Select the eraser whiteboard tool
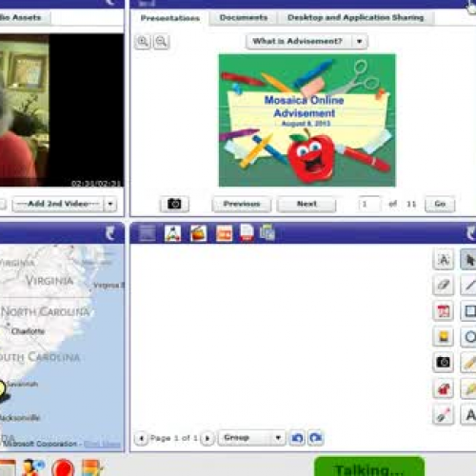This screenshot has width=476, height=476. [x=444, y=286]
